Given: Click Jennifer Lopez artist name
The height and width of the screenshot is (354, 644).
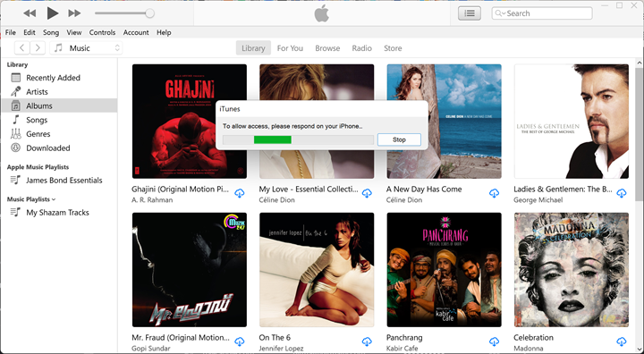Looking at the screenshot, I should click(x=281, y=349).
